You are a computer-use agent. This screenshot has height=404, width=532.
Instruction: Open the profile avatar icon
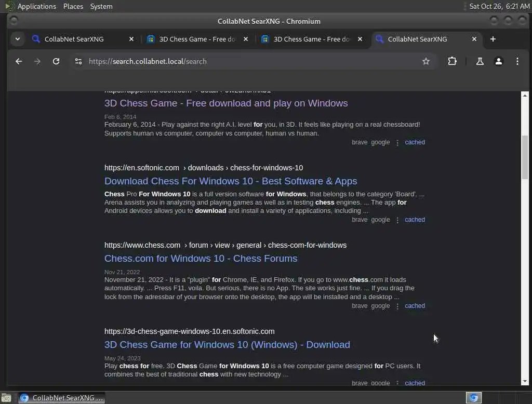[x=498, y=61]
